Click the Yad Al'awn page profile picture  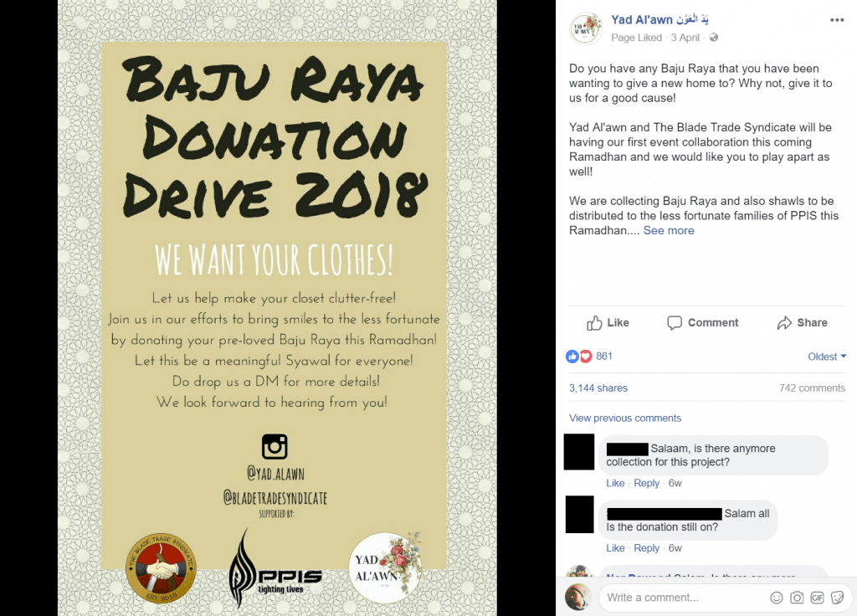click(585, 28)
